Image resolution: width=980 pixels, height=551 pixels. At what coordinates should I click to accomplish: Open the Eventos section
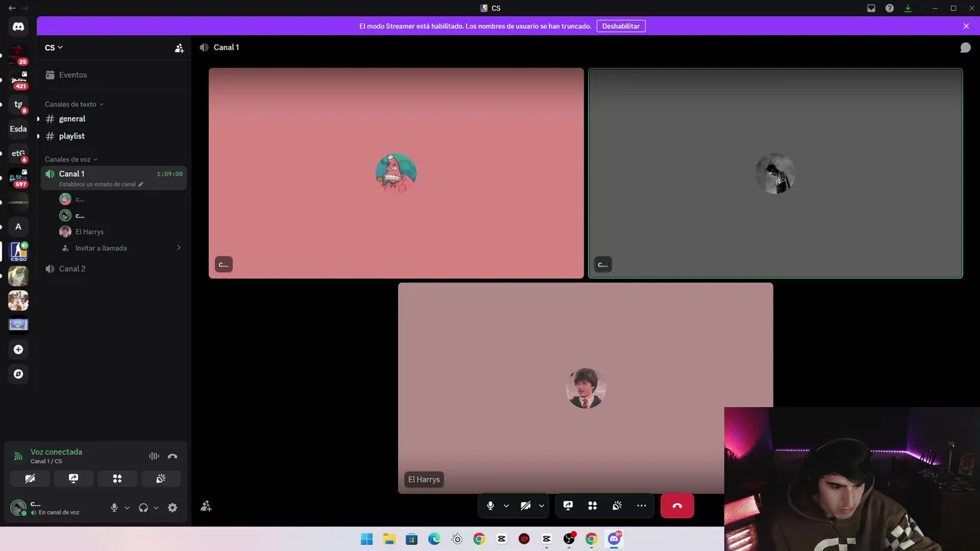click(x=113, y=75)
